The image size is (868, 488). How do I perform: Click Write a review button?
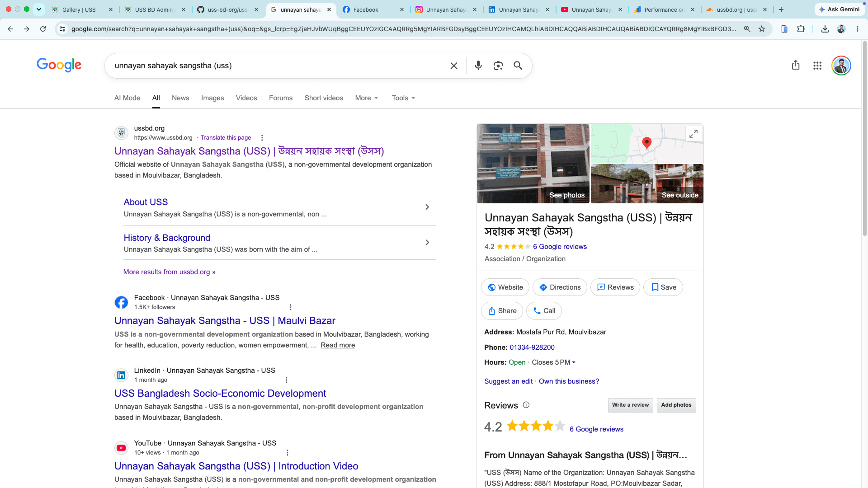(630, 405)
